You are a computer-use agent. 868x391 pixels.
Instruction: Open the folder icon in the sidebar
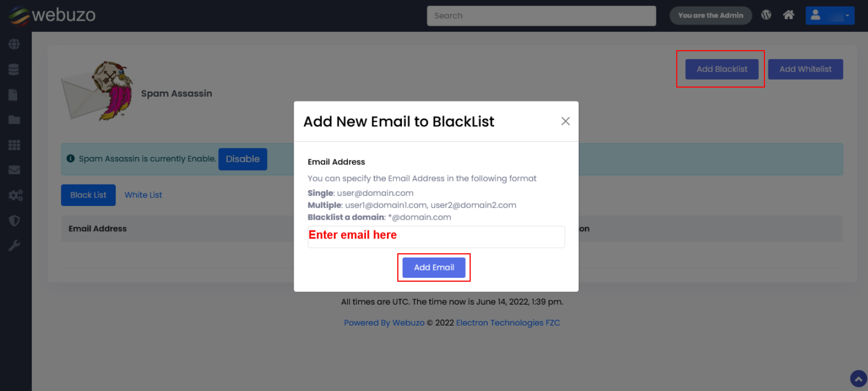14,120
